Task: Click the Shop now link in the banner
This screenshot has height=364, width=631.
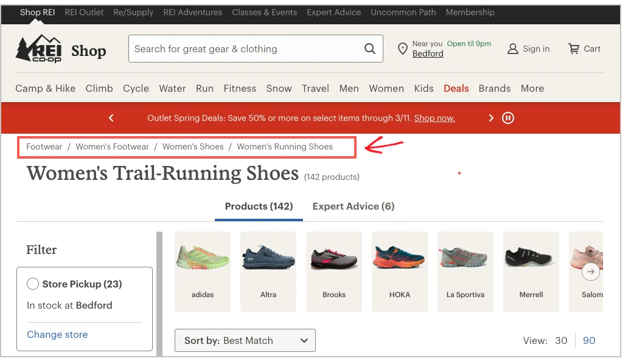Action: pos(434,118)
